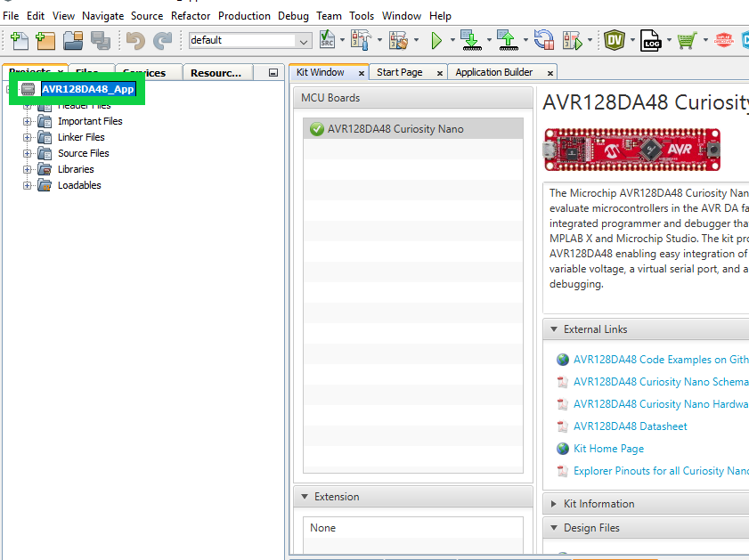Expand the Kit Information section
Viewport: 749px width, 560px height.
coord(554,504)
